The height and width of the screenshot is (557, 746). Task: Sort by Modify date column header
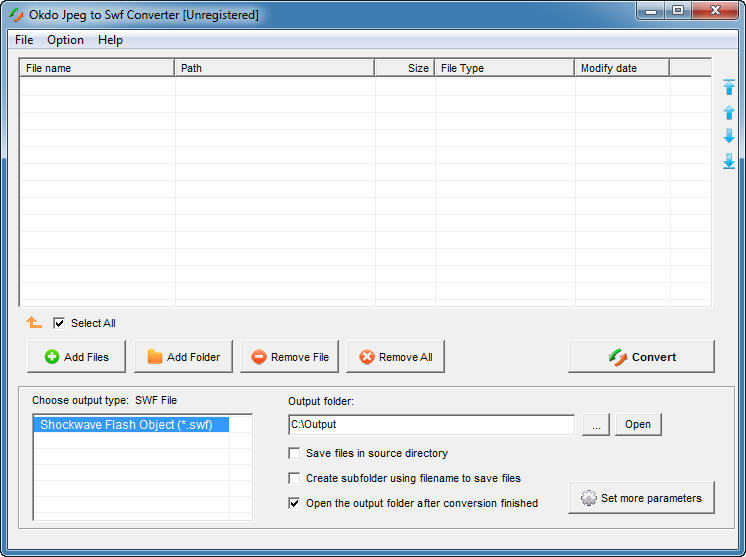(622, 68)
